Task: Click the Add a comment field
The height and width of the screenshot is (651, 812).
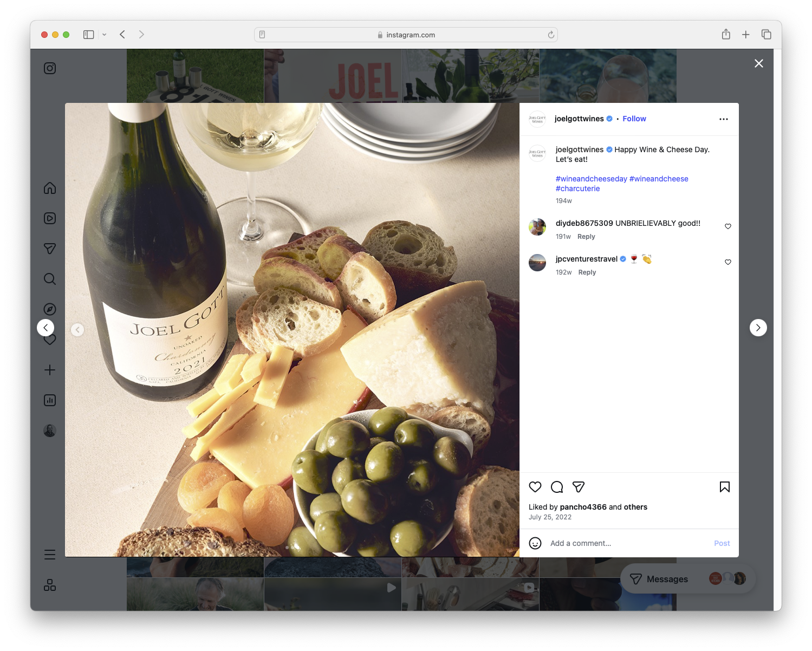Action: (x=628, y=543)
